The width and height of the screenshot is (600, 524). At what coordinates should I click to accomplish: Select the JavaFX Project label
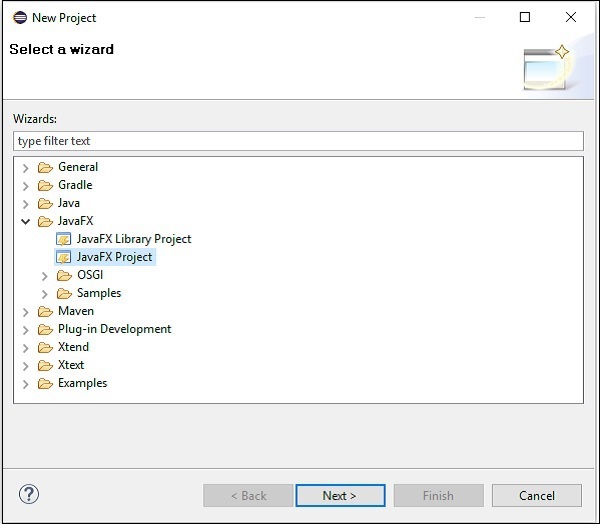(114, 257)
